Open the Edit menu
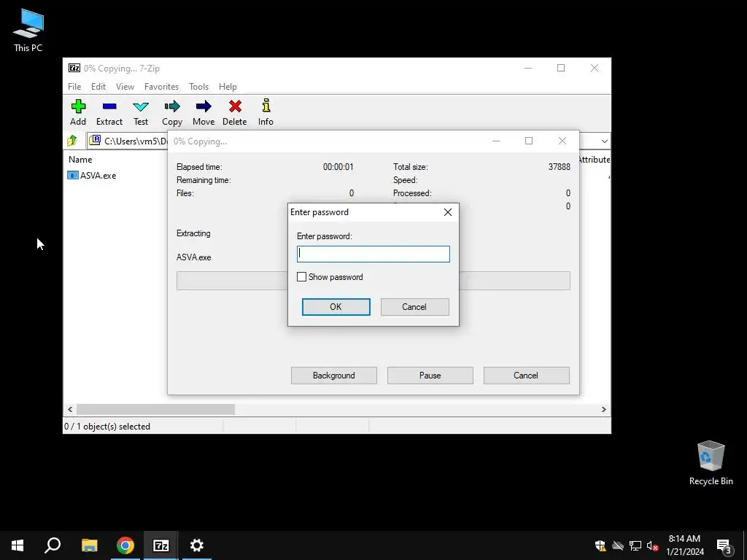The image size is (747, 560). (98, 87)
